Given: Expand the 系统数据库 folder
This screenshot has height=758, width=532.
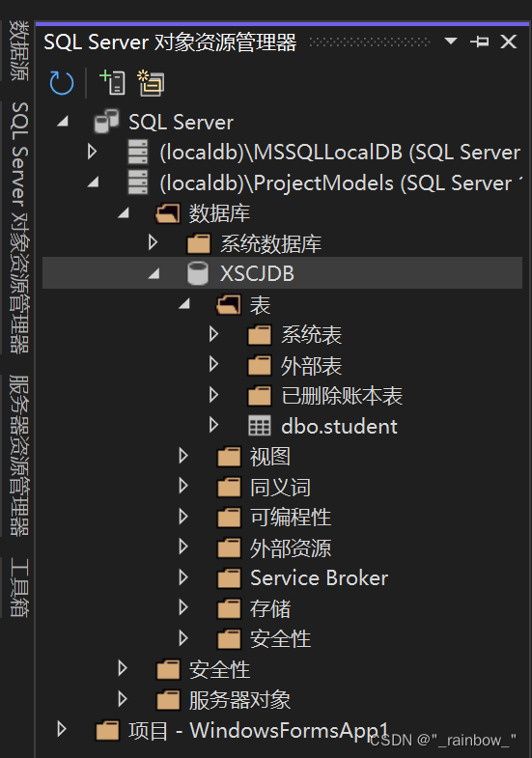Looking at the screenshot, I should [154, 242].
